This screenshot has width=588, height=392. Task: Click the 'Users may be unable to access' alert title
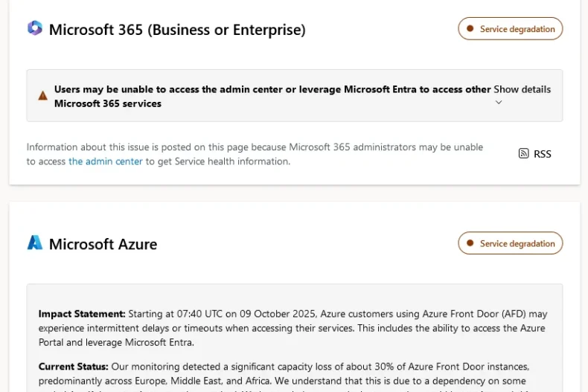click(272, 96)
